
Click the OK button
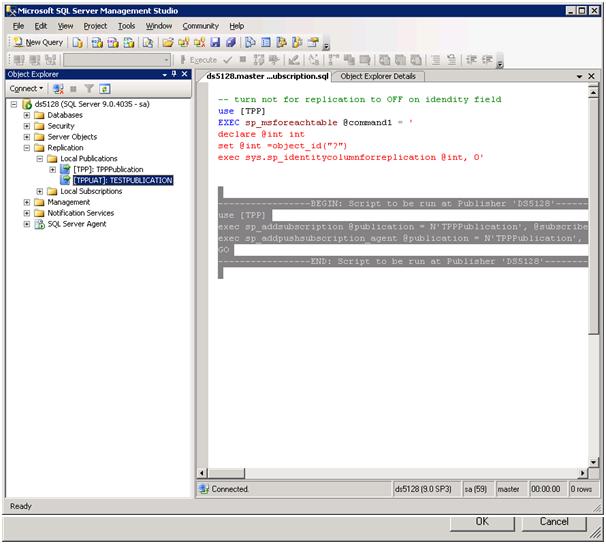[x=482, y=522]
